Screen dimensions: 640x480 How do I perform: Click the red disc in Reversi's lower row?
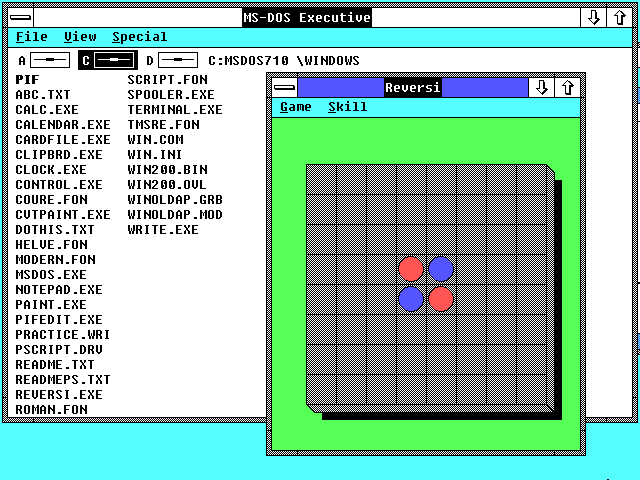pyautogui.click(x=441, y=299)
